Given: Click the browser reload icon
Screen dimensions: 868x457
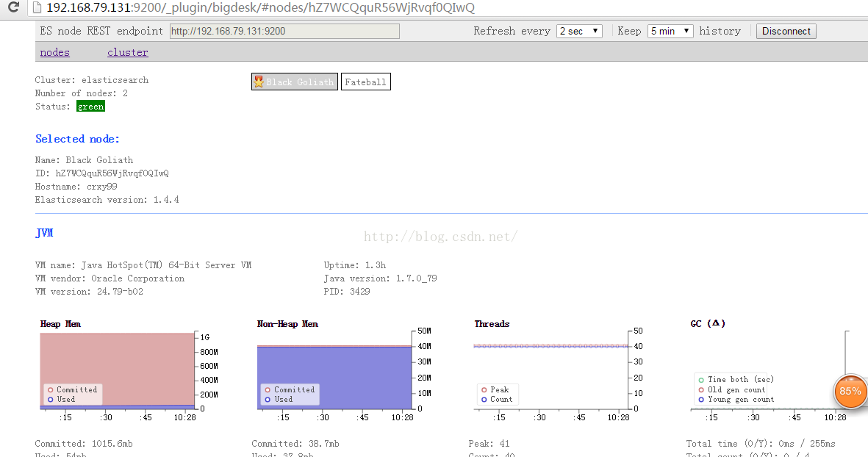Looking at the screenshot, I should click(13, 7).
